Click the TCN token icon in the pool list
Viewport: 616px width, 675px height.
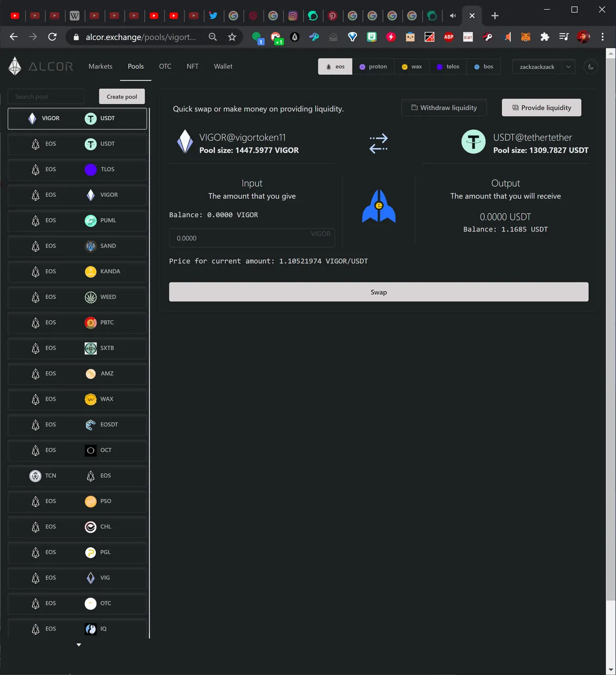pos(35,476)
